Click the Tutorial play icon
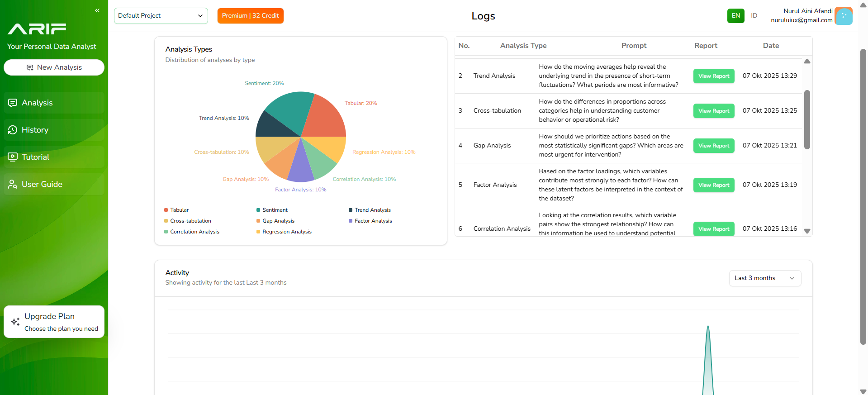The width and height of the screenshot is (868, 395). click(13, 157)
